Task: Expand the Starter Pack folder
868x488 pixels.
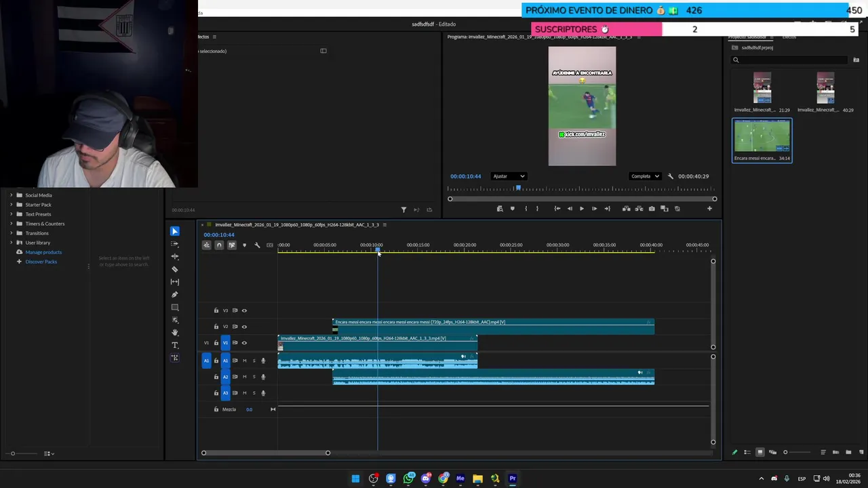Action: point(11,205)
